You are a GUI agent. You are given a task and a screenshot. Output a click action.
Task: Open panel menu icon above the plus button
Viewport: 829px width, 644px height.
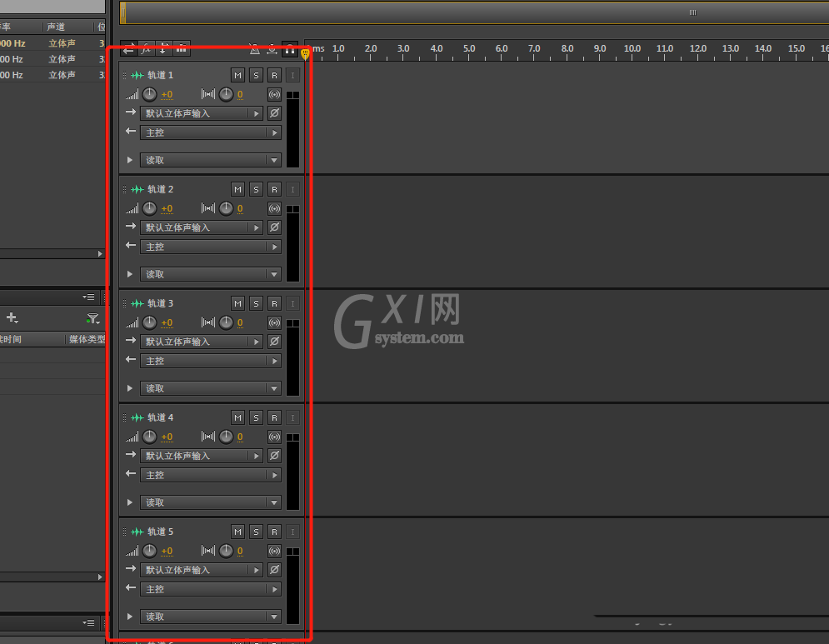point(89,297)
